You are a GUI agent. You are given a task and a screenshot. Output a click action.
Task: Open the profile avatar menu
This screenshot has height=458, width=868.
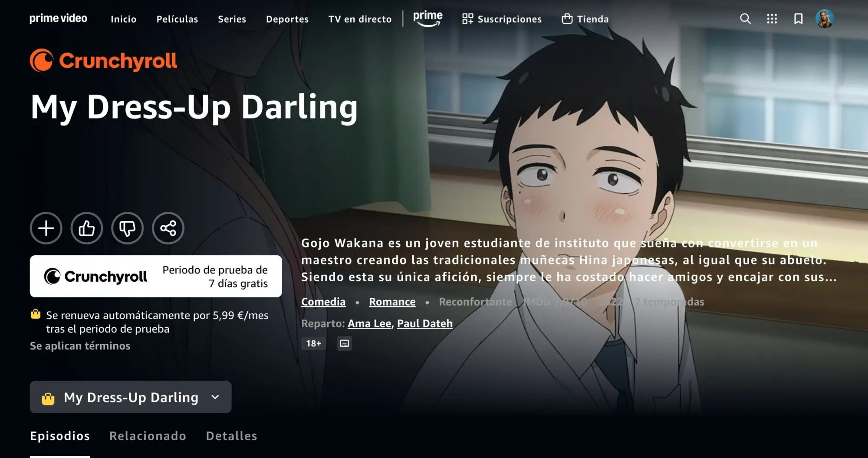(825, 19)
